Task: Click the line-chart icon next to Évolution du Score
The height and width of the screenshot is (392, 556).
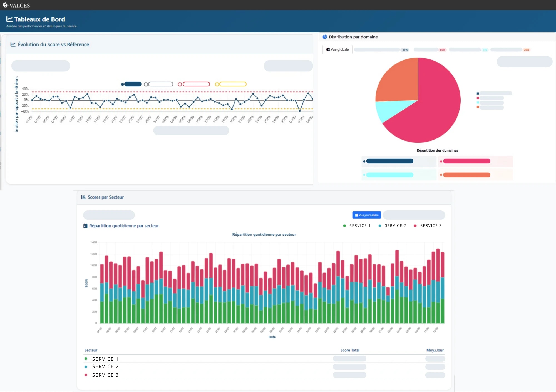Action: (x=13, y=44)
